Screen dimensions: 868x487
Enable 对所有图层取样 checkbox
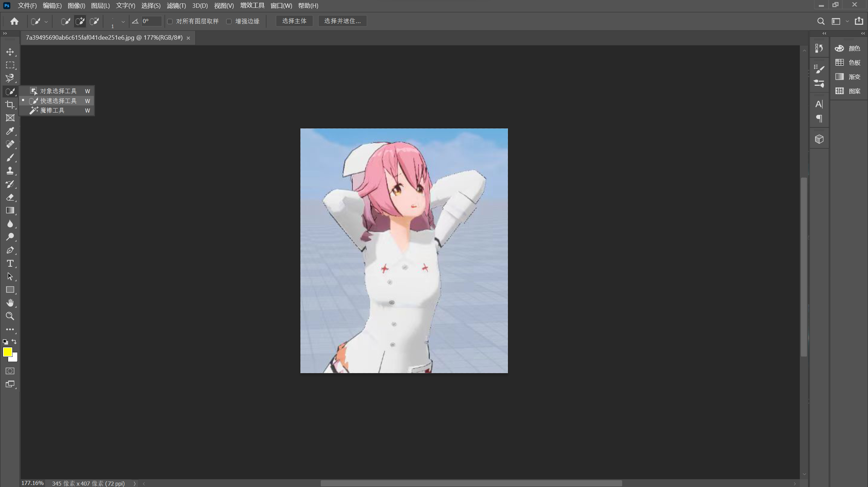pyautogui.click(x=170, y=21)
